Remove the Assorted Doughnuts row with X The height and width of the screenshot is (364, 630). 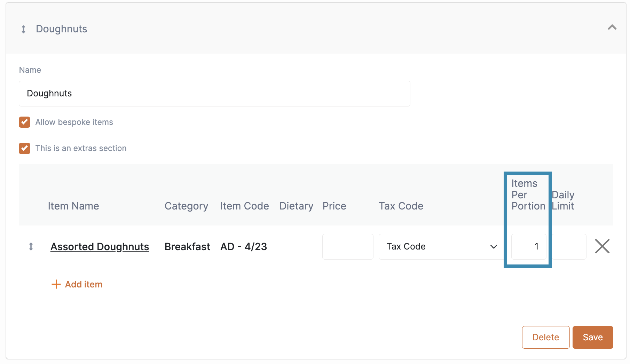tap(602, 246)
